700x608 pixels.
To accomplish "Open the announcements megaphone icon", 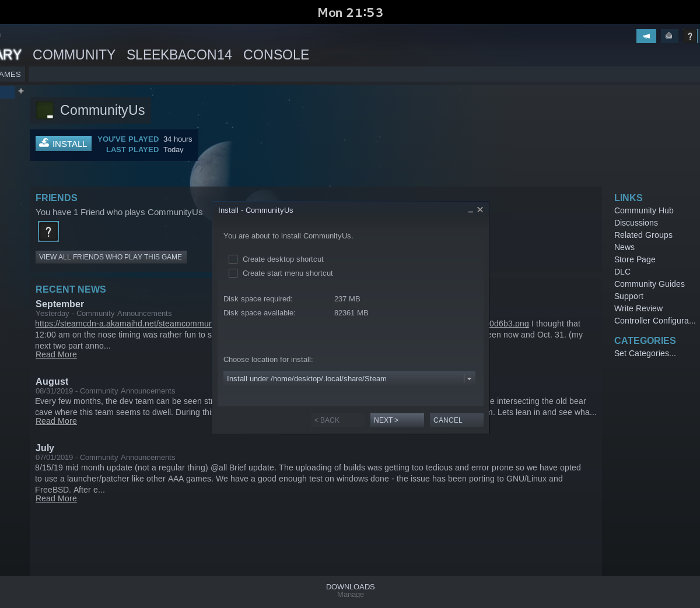I will pyautogui.click(x=646, y=36).
